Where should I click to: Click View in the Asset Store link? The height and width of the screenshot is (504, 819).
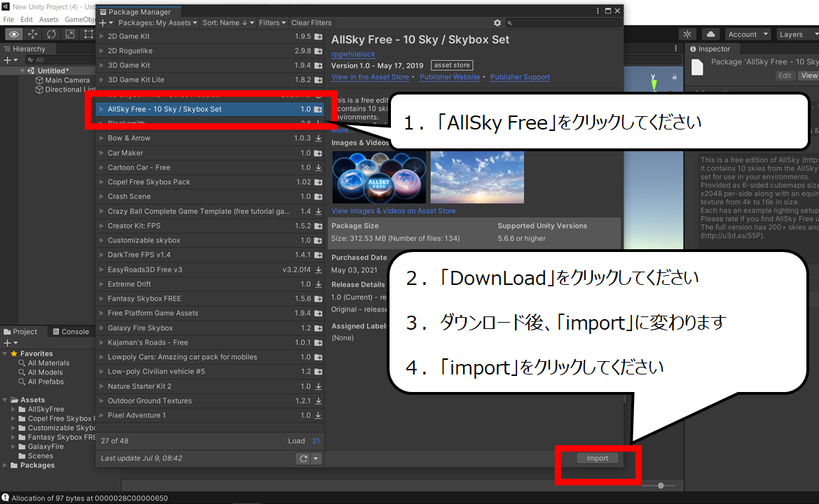point(371,77)
